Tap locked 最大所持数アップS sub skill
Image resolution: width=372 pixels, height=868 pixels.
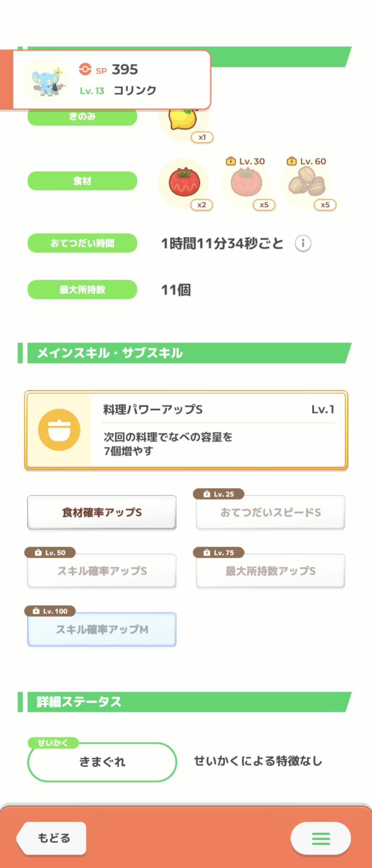click(270, 571)
